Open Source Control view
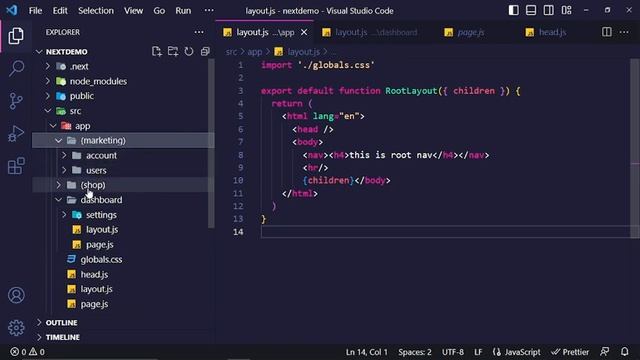 [16, 101]
